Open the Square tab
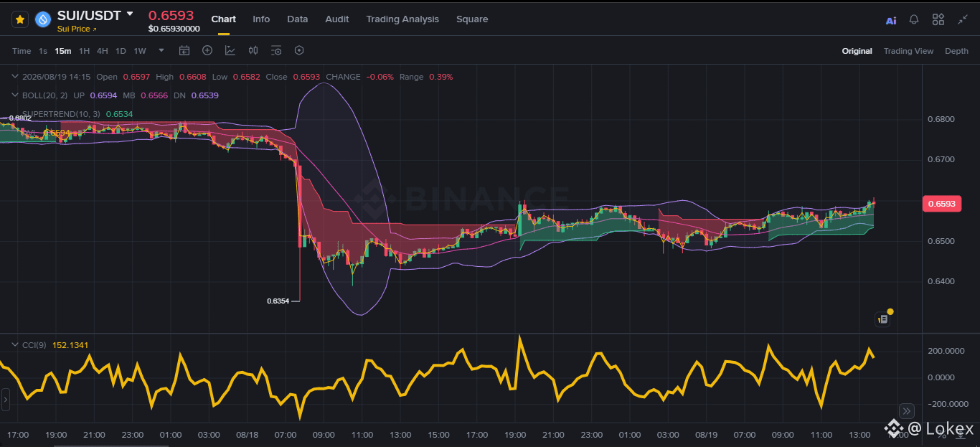This screenshot has width=980, height=447. pos(472,19)
